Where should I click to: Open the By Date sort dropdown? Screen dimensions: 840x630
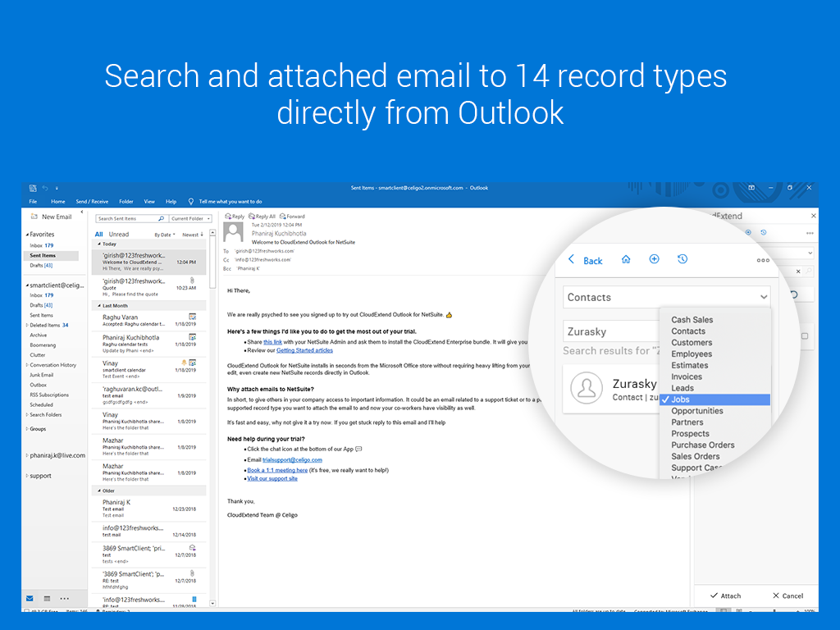tap(164, 235)
